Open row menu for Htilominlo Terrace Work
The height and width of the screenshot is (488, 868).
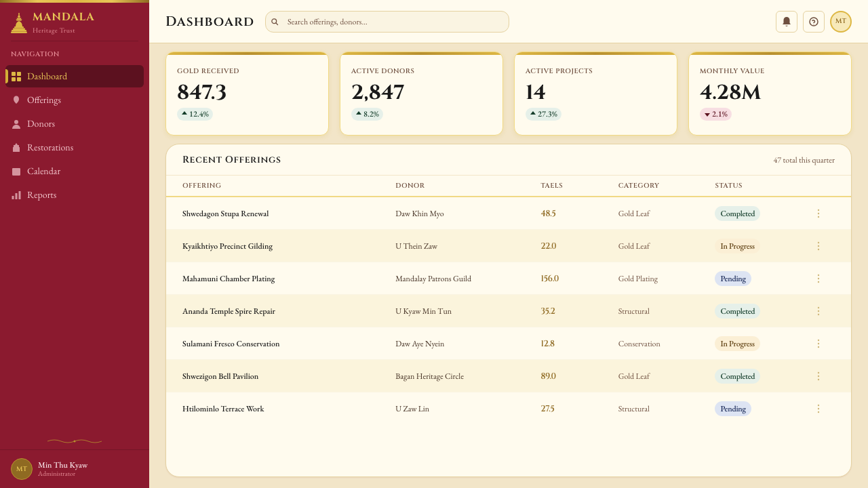coord(818,409)
